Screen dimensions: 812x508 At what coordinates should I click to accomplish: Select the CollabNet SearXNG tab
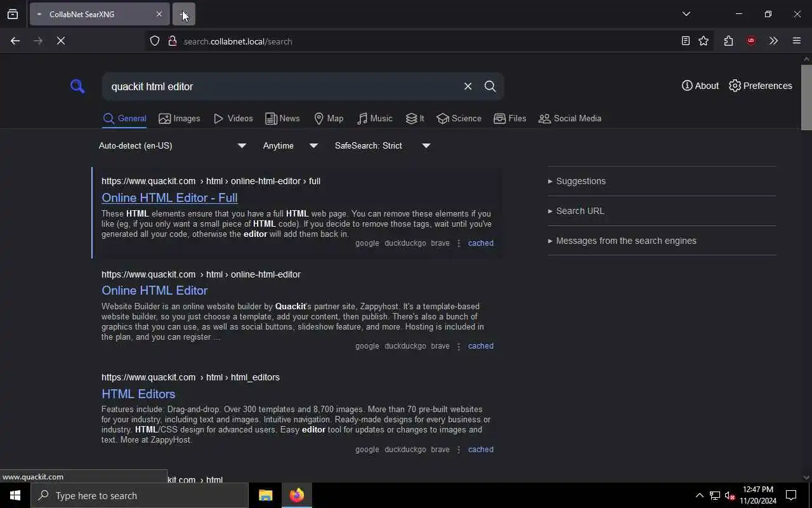100,14
